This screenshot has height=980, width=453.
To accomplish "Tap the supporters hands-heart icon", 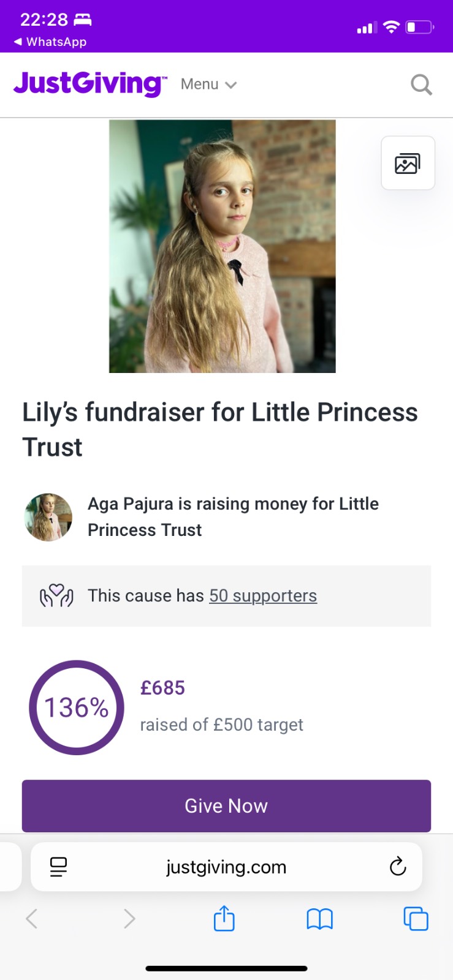I will point(56,595).
